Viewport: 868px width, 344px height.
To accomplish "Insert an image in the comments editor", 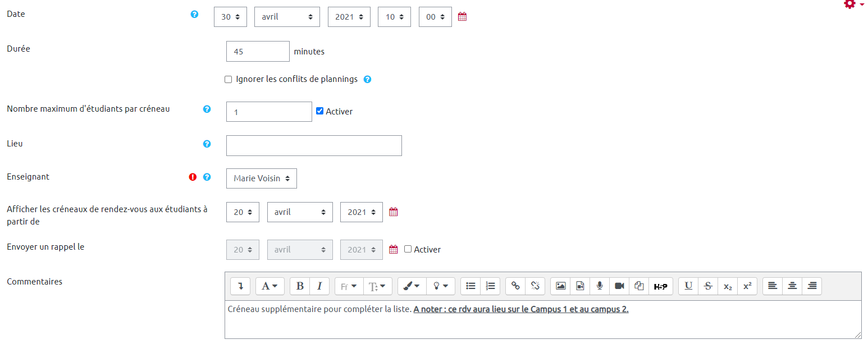I will click(560, 286).
